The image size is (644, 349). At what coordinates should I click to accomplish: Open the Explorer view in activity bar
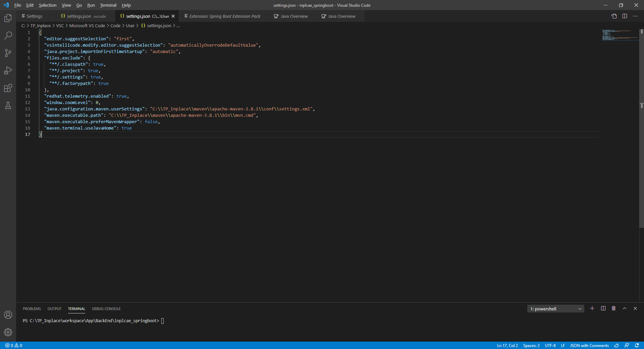click(8, 18)
